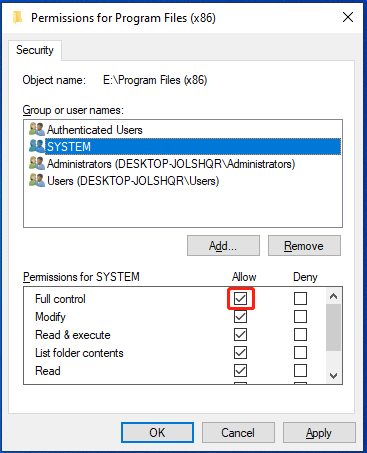Click the Authenticated Users group icon

pyautogui.click(x=37, y=129)
